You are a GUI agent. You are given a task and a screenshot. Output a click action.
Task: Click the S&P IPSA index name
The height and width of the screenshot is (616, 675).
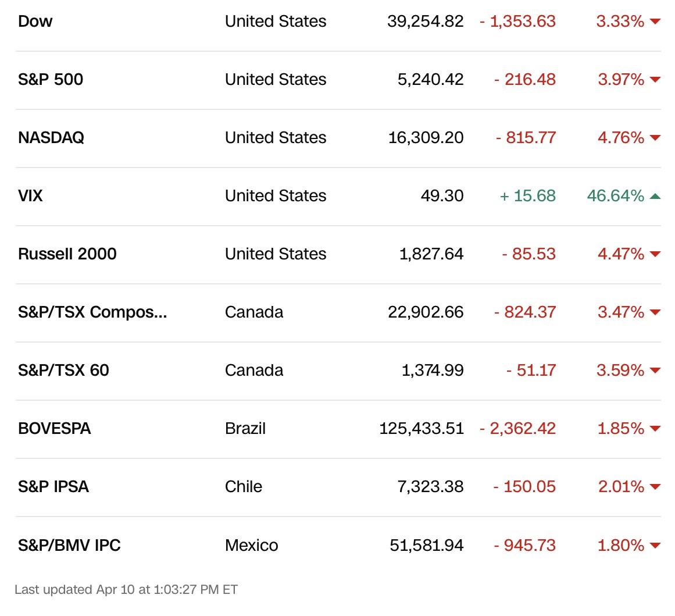click(53, 487)
